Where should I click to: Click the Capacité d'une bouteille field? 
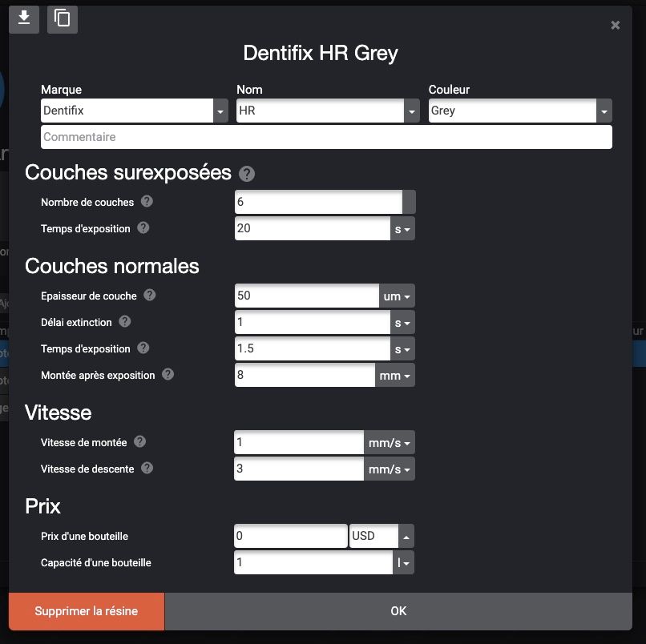pos(313,562)
